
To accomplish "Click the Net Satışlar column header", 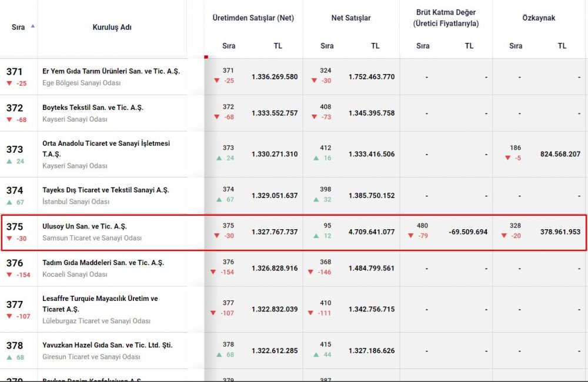I will coord(351,18).
